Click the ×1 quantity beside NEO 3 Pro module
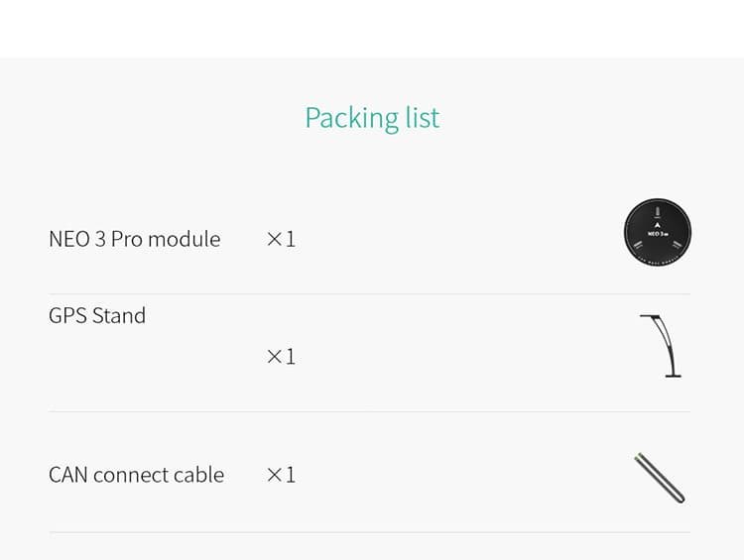The height and width of the screenshot is (560, 744). (x=282, y=240)
